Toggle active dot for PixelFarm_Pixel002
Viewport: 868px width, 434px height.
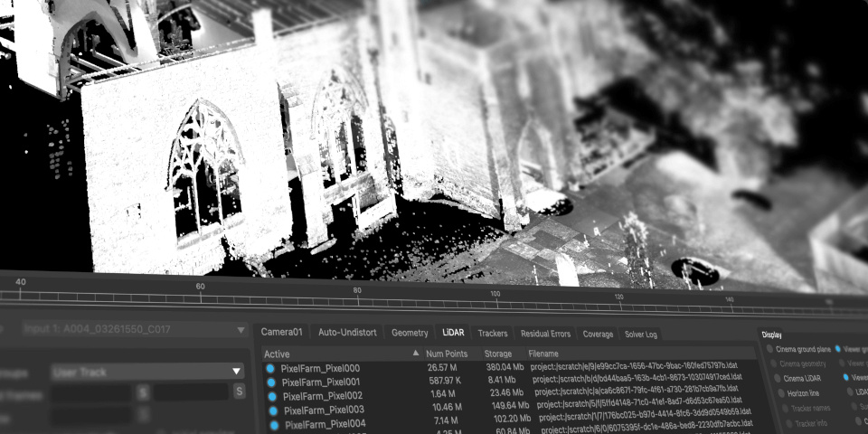pos(272,395)
